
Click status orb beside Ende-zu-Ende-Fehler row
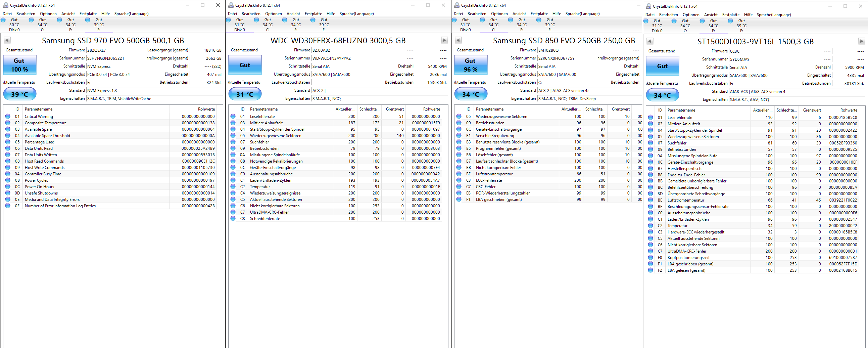coord(650,175)
